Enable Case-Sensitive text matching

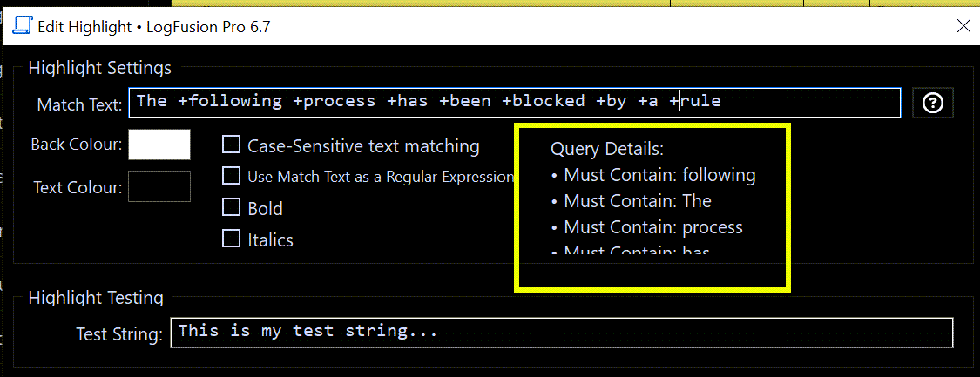tap(232, 145)
